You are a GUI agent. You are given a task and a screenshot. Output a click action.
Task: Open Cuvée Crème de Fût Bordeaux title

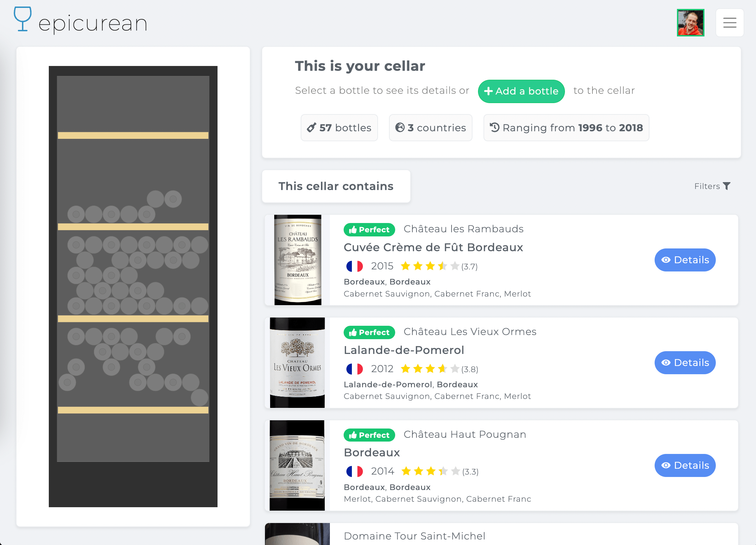click(x=433, y=248)
